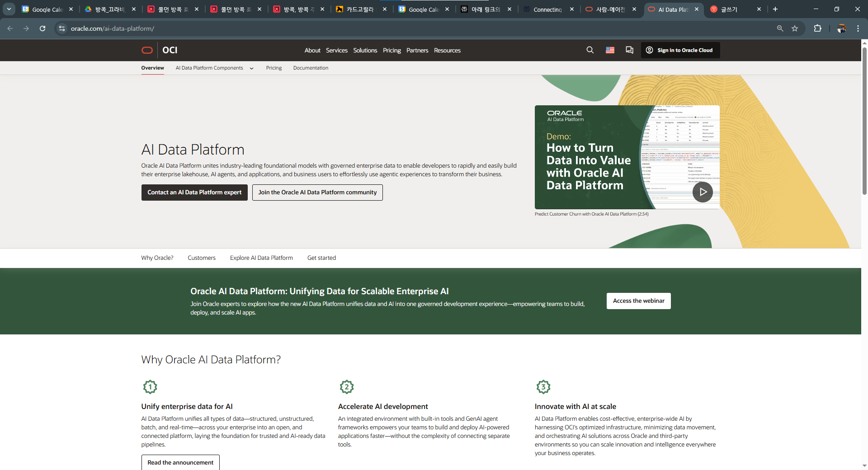This screenshot has height=470, width=868.
Task: Close the AI Data Platform tab
Action: 697,9
